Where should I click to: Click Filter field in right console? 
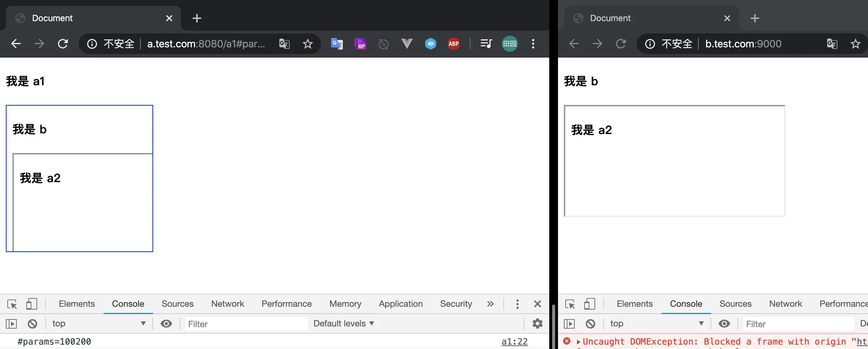point(799,324)
